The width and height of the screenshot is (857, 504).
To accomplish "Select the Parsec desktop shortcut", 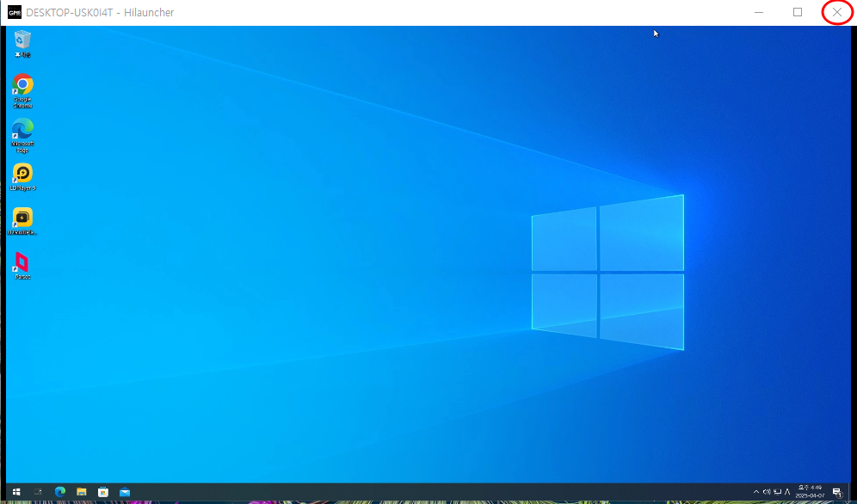I will point(22,266).
